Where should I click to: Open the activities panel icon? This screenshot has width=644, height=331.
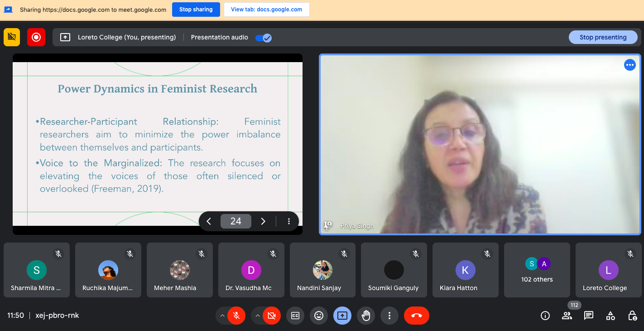(610, 316)
